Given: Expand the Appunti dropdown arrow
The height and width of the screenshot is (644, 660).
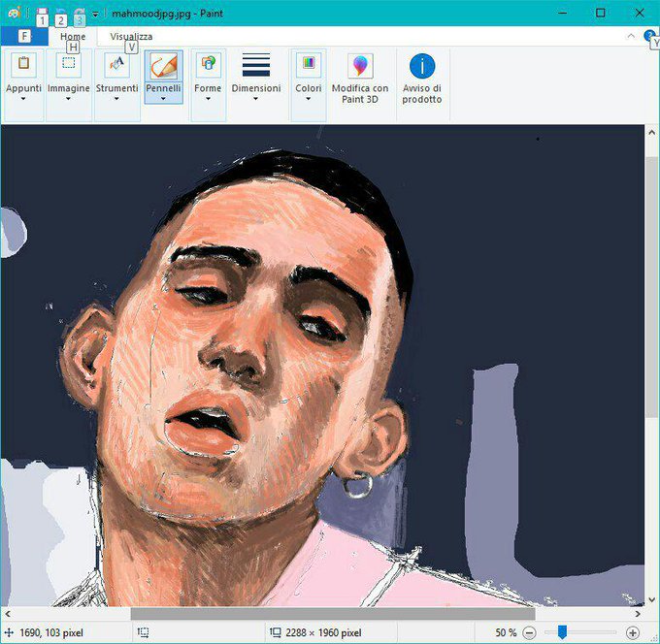Looking at the screenshot, I should (x=23, y=99).
